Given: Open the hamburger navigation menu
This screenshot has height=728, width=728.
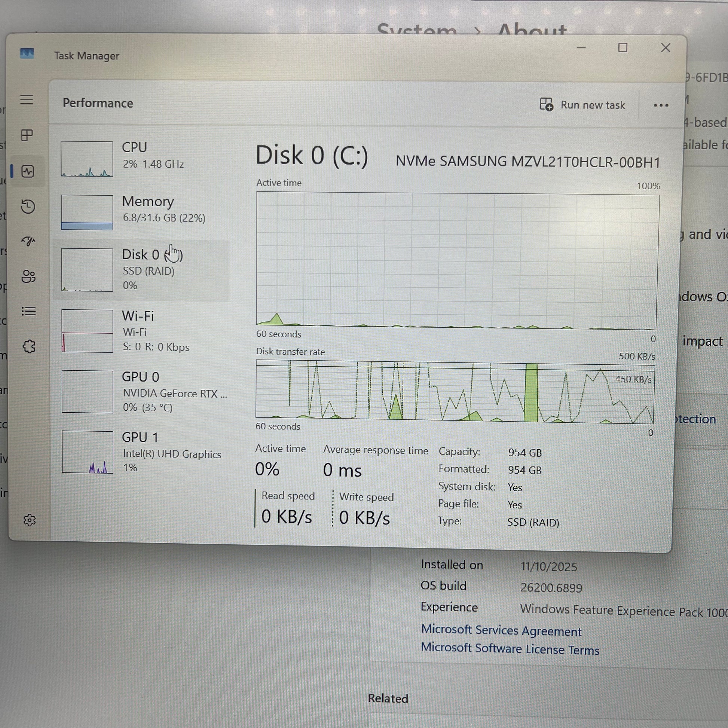Looking at the screenshot, I should pyautogui.click(x=27, y=100).
